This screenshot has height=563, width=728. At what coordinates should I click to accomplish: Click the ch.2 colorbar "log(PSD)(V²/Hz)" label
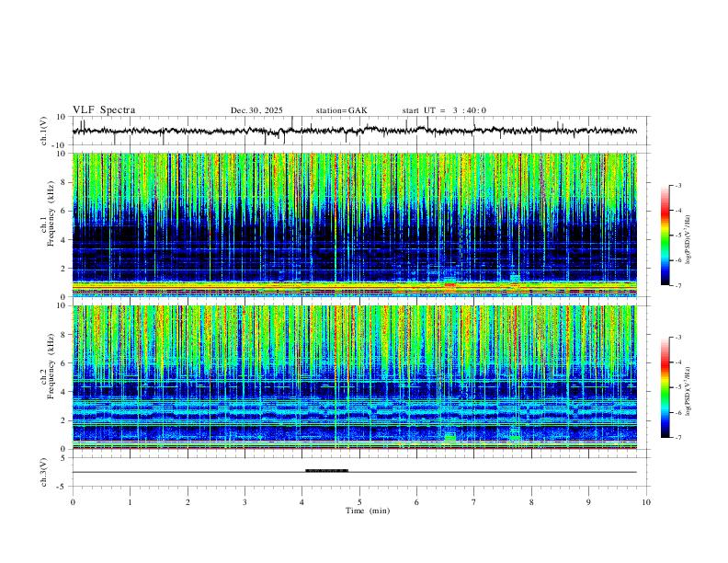(688, 392)
